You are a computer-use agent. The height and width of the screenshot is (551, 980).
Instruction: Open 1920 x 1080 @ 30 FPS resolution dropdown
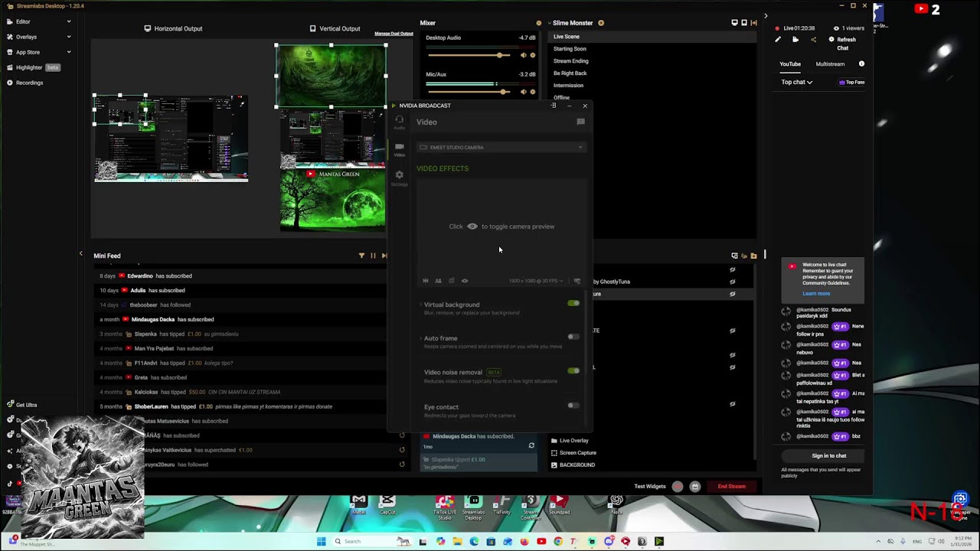click(536, 281)
